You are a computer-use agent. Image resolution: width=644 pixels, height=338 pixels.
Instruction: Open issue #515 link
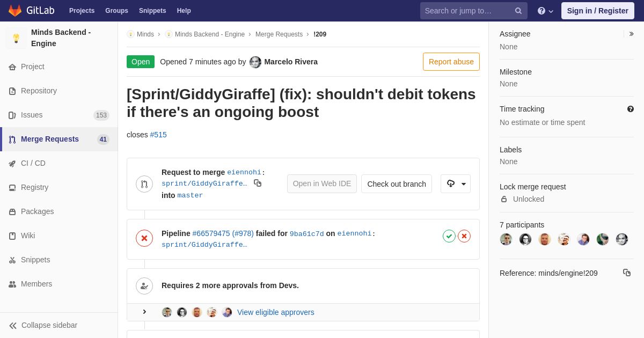[x=158, y=135]
